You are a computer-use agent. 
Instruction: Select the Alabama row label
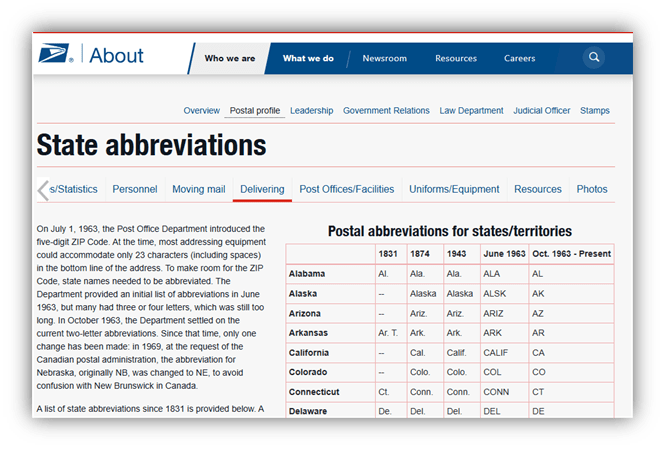tap(307, 274)
